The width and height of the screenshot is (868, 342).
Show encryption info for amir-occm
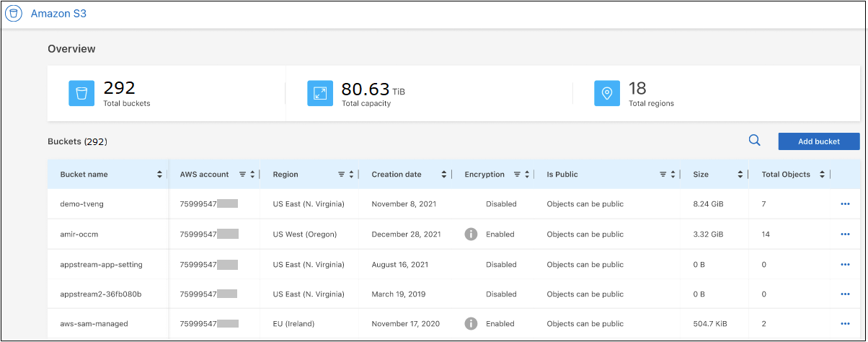(471, 234)
